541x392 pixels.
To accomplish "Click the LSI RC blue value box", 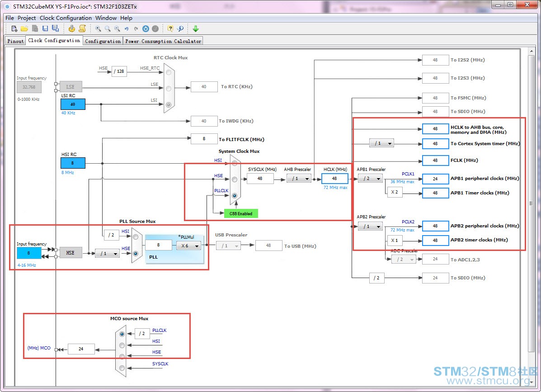I will (x=73, y=104).
